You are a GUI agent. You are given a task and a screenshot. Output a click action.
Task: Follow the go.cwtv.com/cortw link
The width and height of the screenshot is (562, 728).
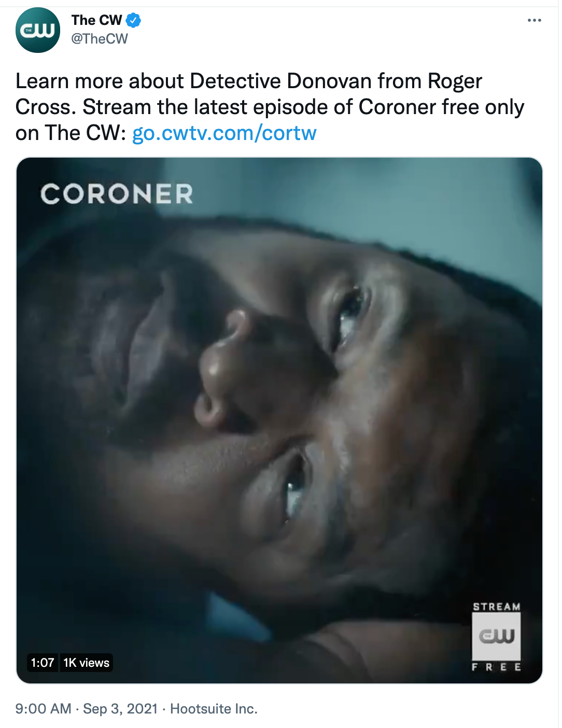click(x=224, y=133)
